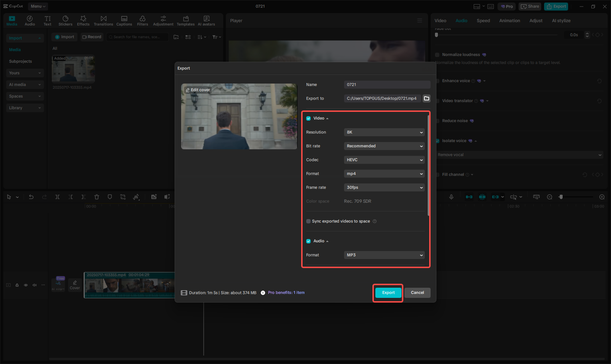Enable Sync exported videos to space
The height and width of the screenshot is (364, 611).
308,221
